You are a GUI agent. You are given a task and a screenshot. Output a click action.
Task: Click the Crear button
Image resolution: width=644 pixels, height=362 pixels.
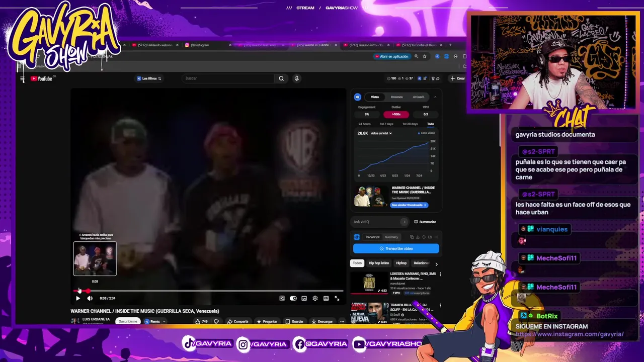point(457,78)
